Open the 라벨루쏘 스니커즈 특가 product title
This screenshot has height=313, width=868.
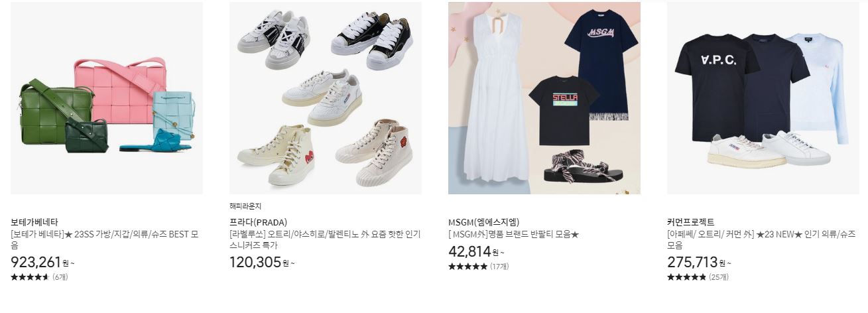(x=325, y=239)
